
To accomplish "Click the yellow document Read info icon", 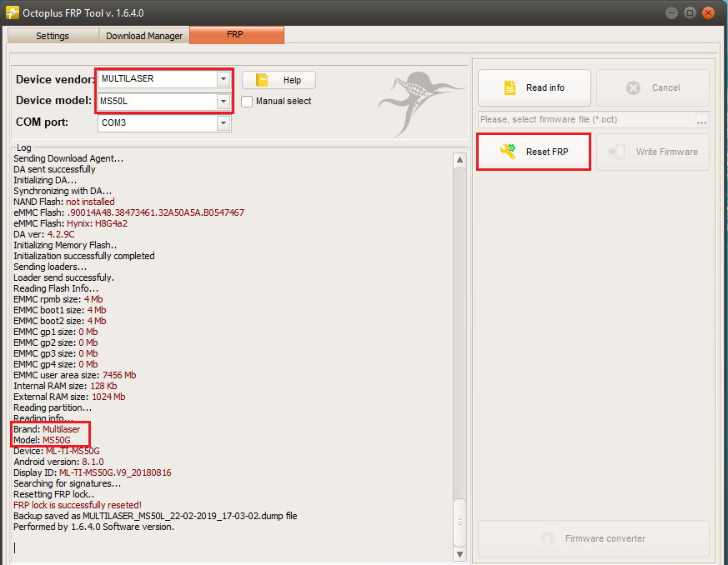I will point(510,87).
